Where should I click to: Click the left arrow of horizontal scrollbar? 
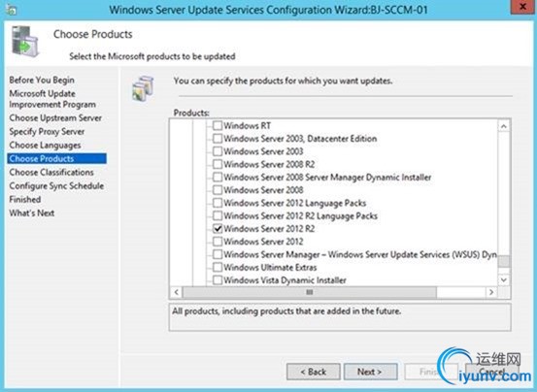tap(177, 292)
